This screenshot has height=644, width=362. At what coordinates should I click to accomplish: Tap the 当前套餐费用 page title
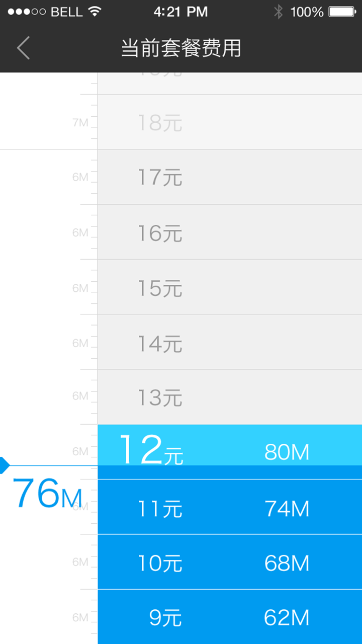[x=181, y=48]
